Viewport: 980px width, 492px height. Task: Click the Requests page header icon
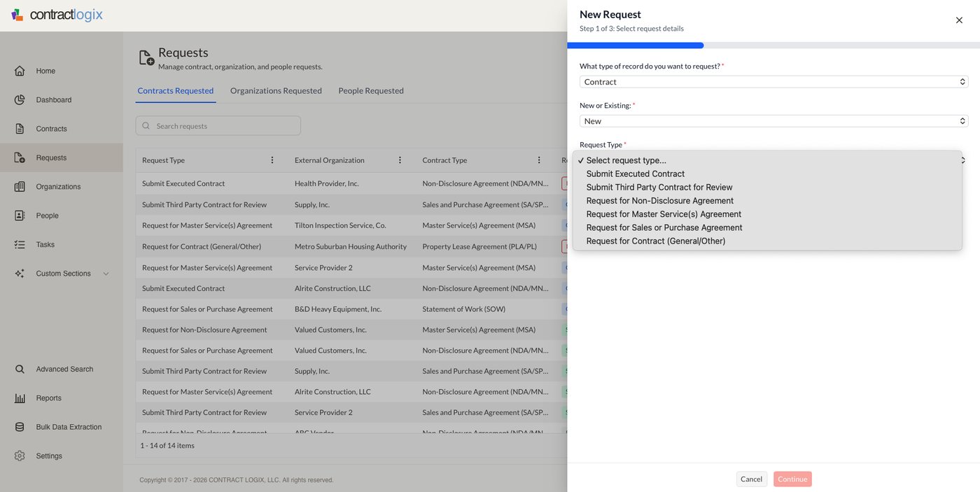coord(146,57)
